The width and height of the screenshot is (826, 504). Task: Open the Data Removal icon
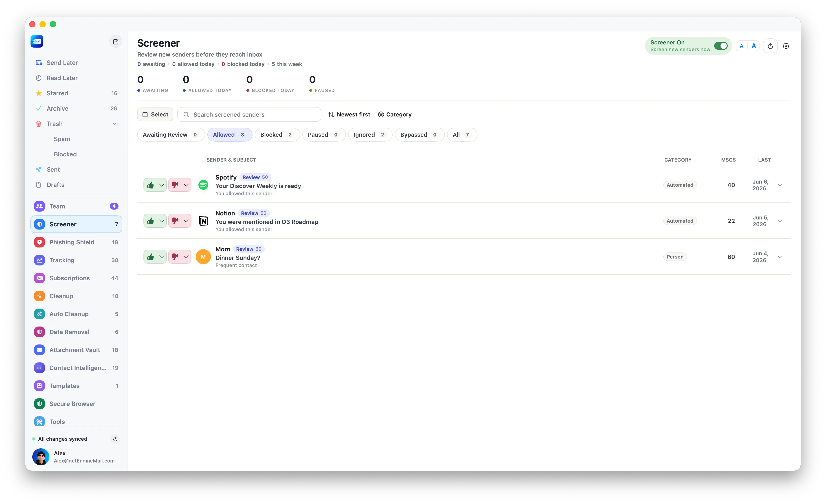pyautogui.click(x=40, y=332)
